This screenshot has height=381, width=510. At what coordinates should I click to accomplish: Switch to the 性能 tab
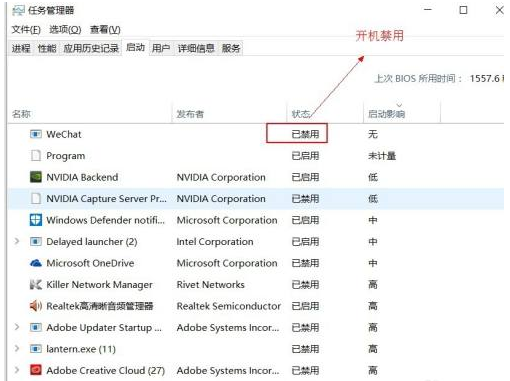pyautogui.click(x=47, y=48)
